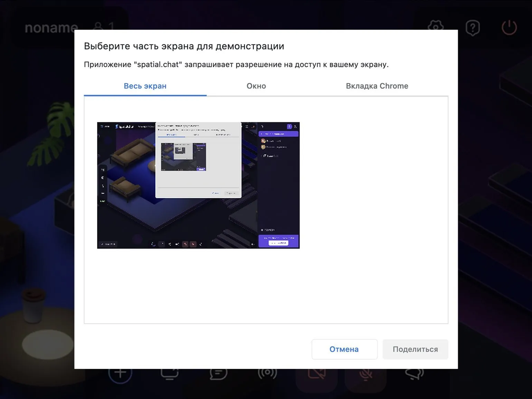This screenshot has height=399, width=532.
Task: Click the plus add-content icon
Action: (x=120, y=373)
